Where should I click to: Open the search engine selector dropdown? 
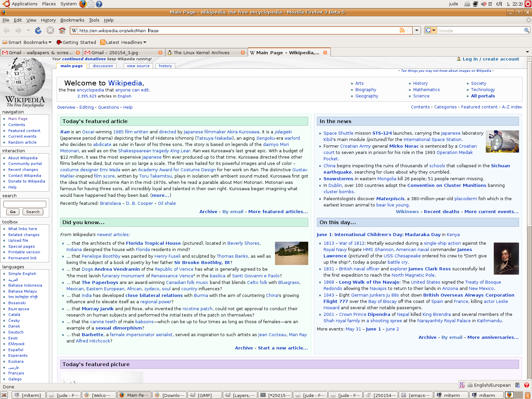tap(431, 30)
